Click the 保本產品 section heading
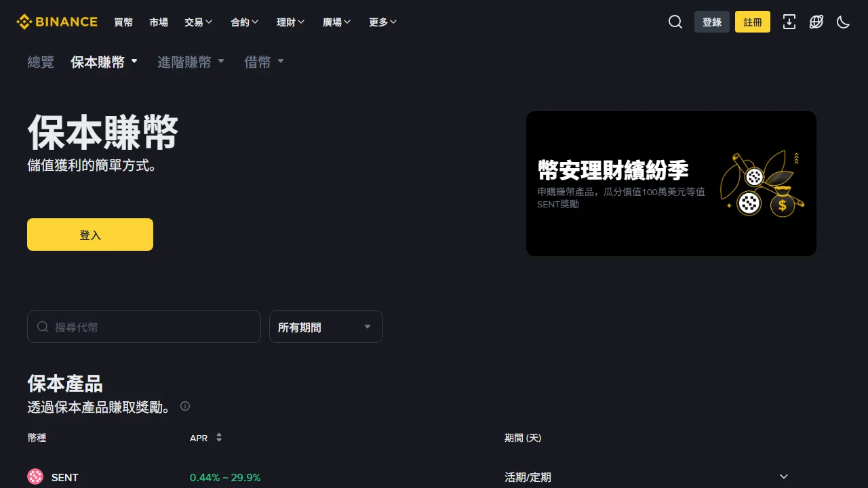868x488 pixels. (x=65, y=383)
